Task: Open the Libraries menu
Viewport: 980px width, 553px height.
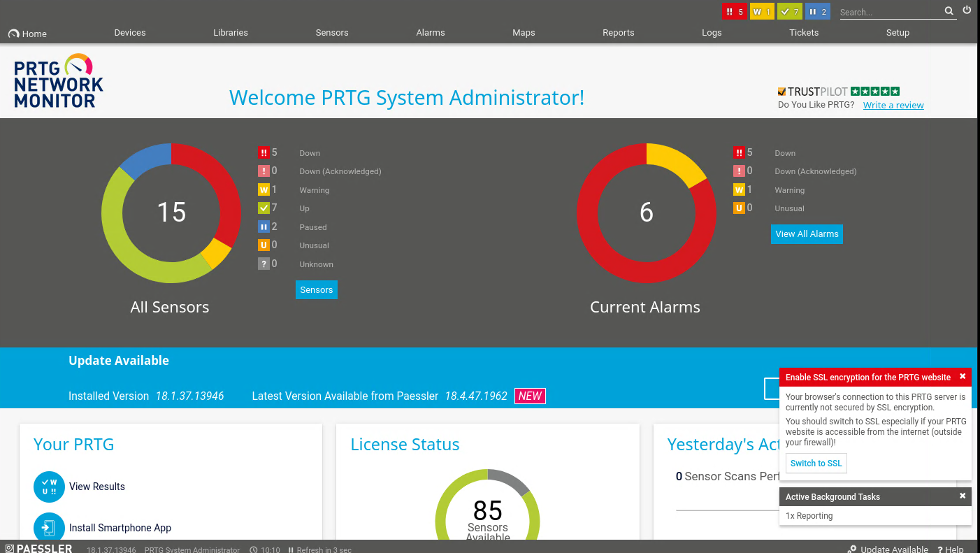Action: click(231, 32)
